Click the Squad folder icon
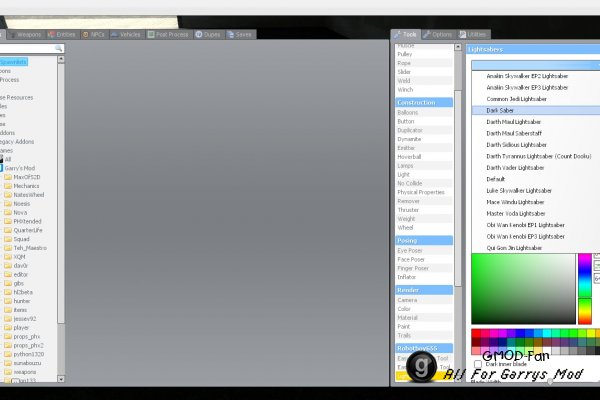600x400 pixels. (x=8, y=239)
